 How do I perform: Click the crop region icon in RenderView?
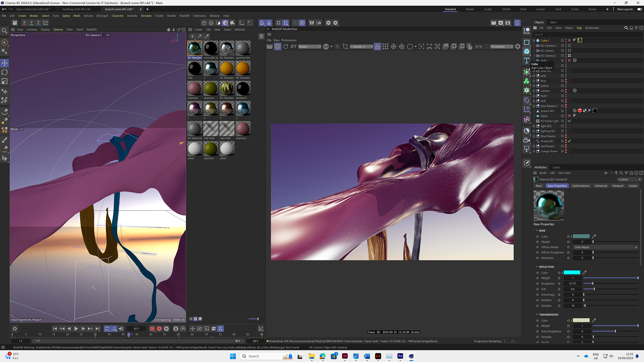click(345, 47)
